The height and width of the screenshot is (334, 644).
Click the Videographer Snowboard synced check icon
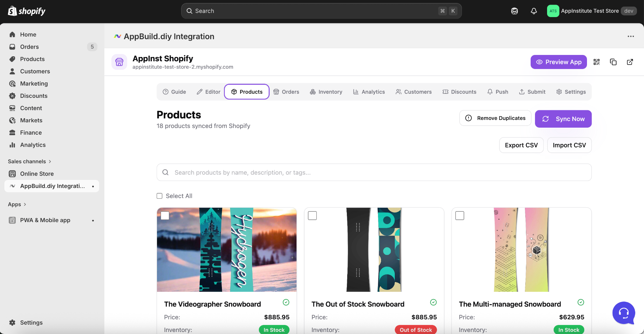coord(286,303)
